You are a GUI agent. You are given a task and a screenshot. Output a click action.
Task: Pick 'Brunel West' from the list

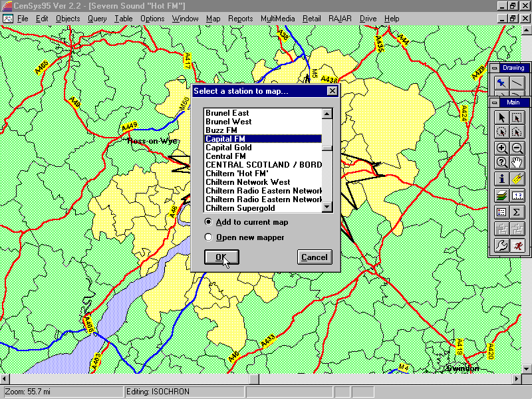229,122
